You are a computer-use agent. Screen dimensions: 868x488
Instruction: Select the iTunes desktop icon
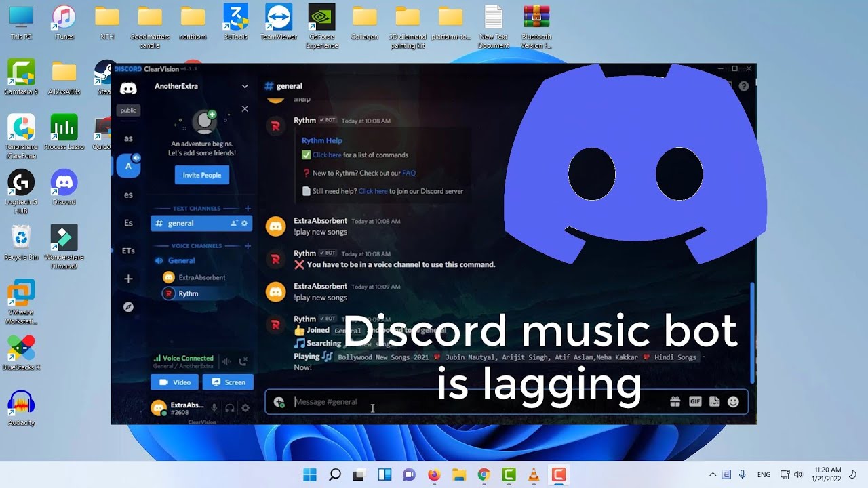point(64,22)
